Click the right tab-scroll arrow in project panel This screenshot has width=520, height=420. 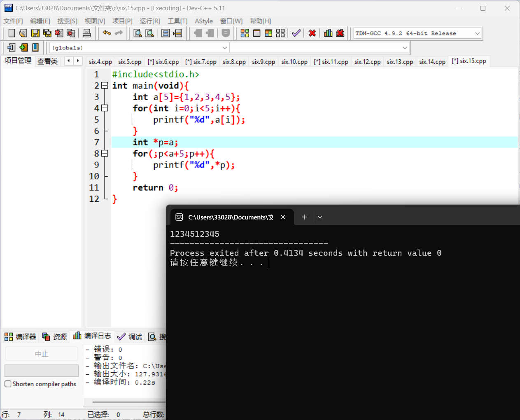point(78,61)
